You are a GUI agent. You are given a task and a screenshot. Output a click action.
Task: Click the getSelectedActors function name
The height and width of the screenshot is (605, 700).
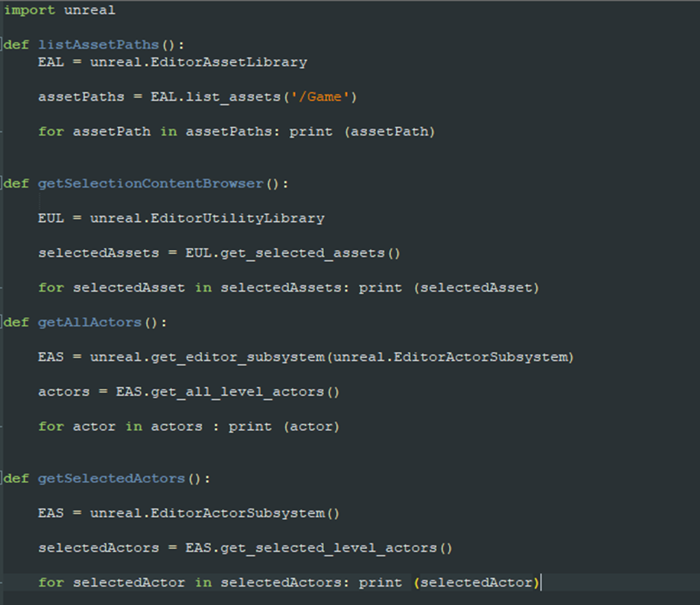111,478
